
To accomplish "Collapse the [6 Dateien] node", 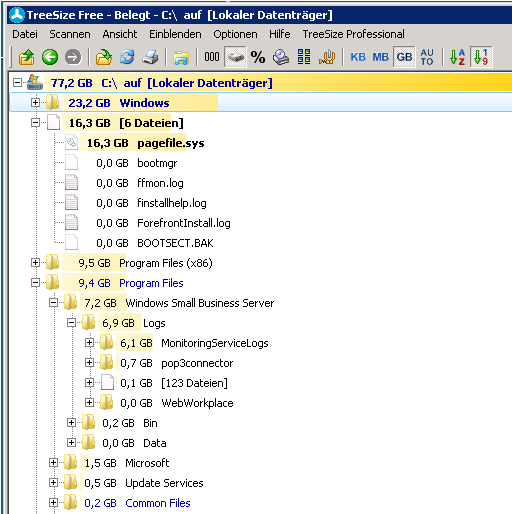I will (35, 123).
